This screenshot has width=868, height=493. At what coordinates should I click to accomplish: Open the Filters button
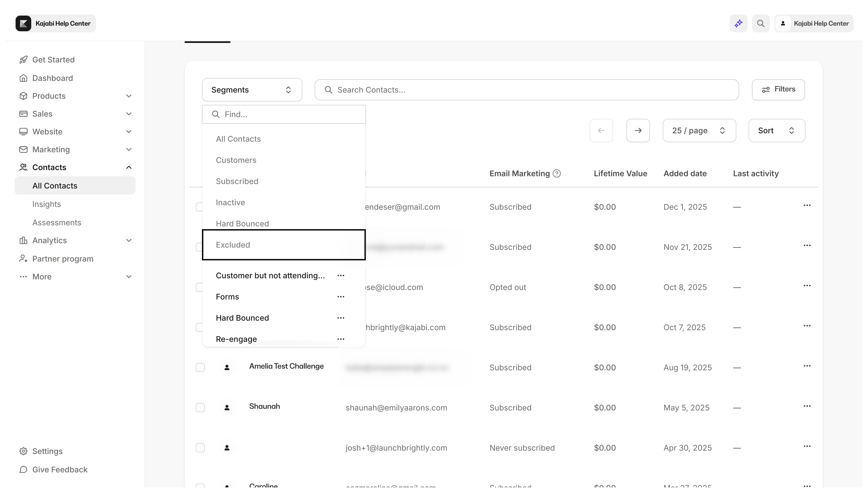(x=778, y=90)
